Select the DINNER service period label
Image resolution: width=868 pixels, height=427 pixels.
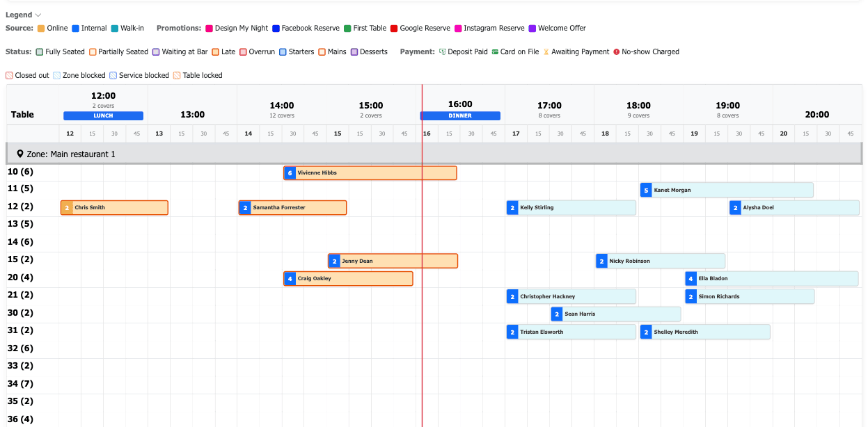click(460, 116)
